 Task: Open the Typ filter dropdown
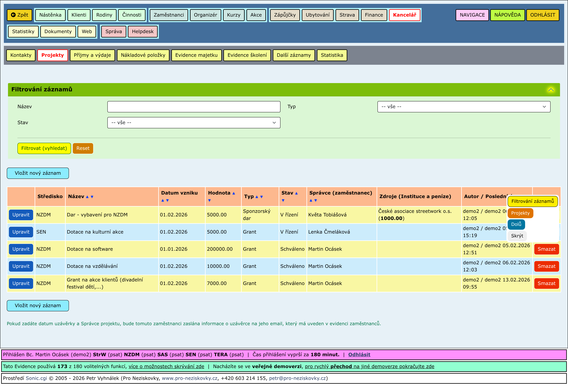[x=464, y=107]
